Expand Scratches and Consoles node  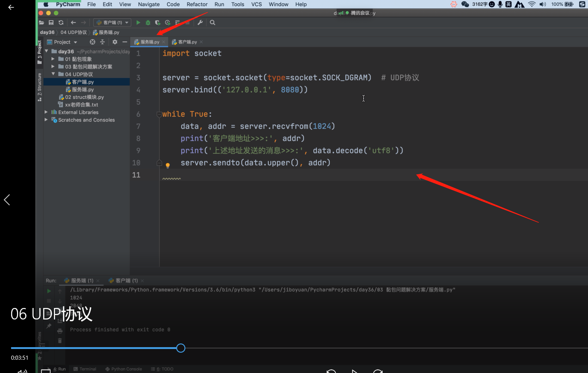[46, 120]
